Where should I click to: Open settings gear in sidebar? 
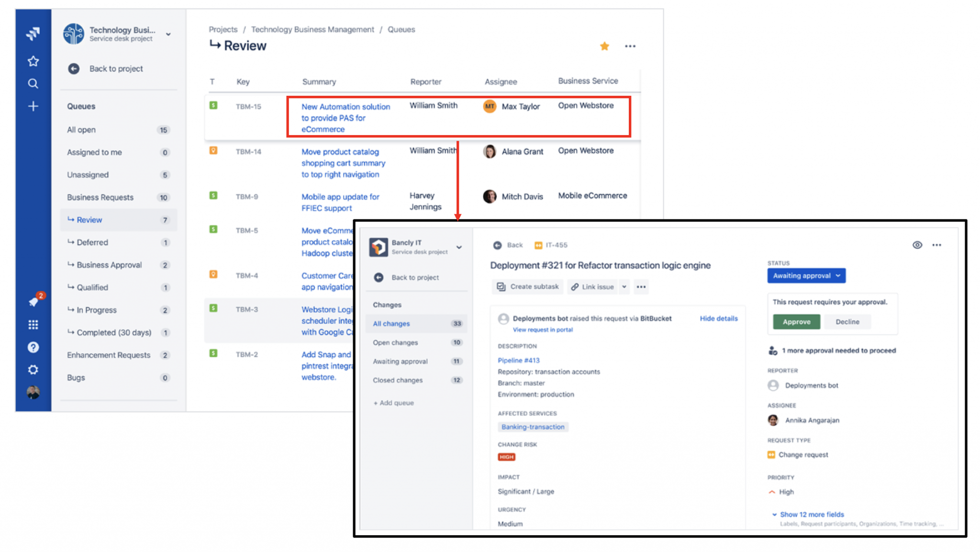[33, 370]
